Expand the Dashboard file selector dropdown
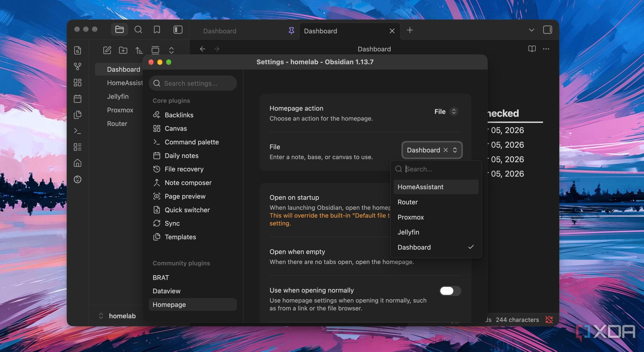Image resolution: width=644 pixels, height=352 pixels. pos(432,150)
